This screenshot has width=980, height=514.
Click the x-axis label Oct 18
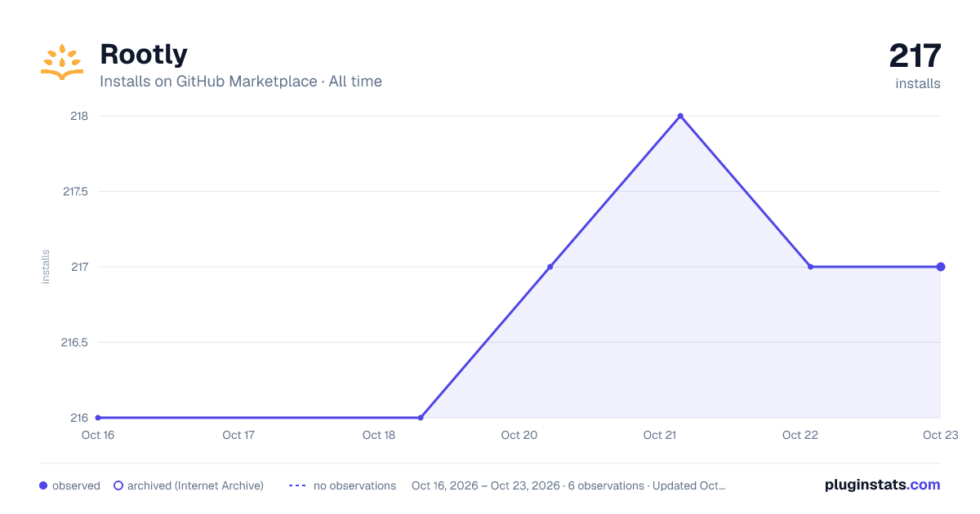click(379, 435)
